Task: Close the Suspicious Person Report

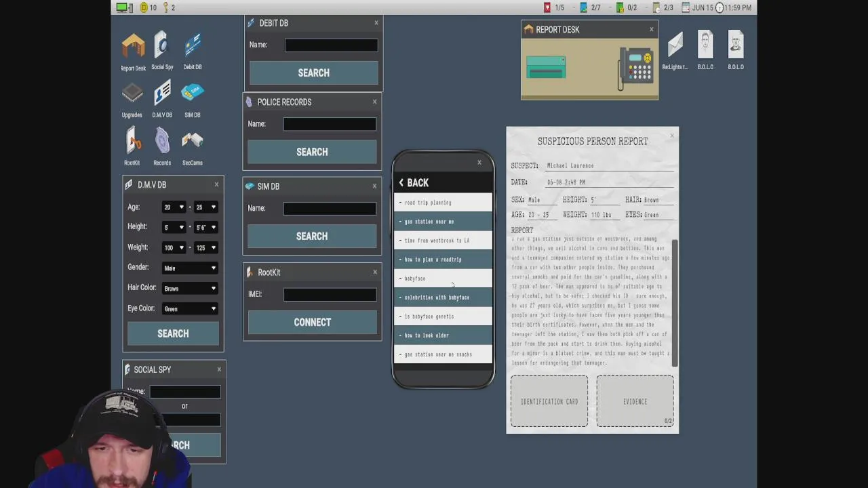Action: click(672, 136)
